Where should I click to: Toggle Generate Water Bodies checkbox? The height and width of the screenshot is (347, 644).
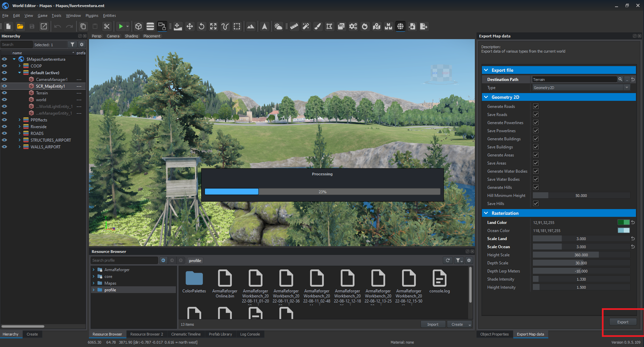(536, 171)
